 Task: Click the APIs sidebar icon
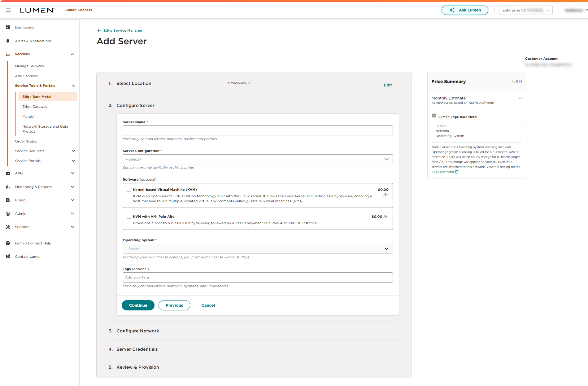click(x=8, y=173)
